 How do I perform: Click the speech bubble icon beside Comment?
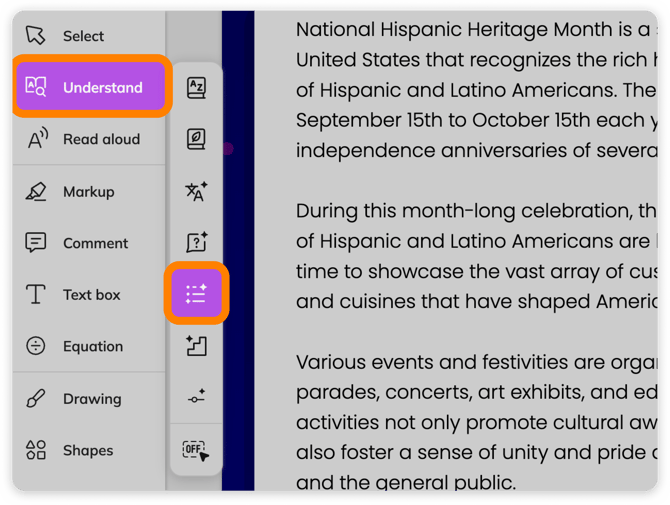point(35,242)
